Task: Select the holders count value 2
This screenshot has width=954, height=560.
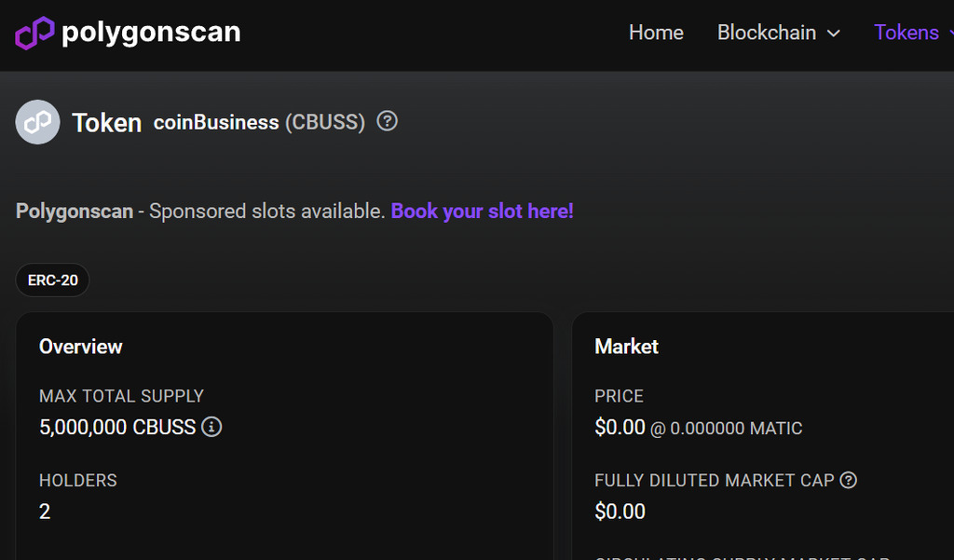Action: [45, 512]
